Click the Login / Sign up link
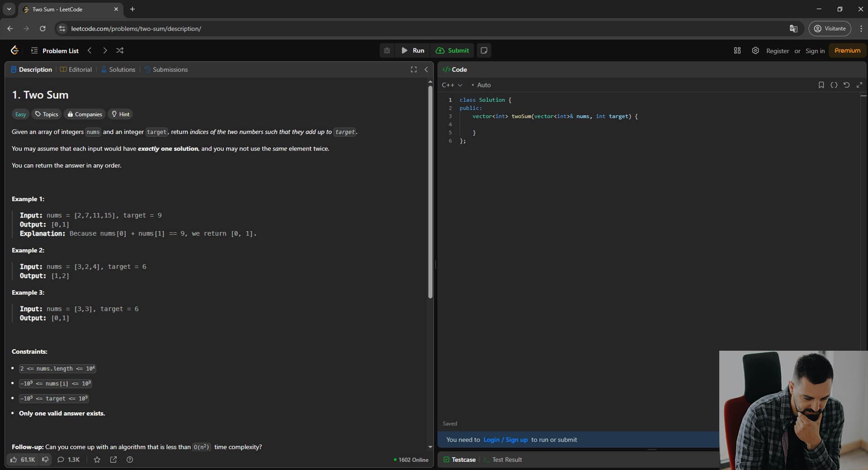868x470 pixels. coord(505,440)
